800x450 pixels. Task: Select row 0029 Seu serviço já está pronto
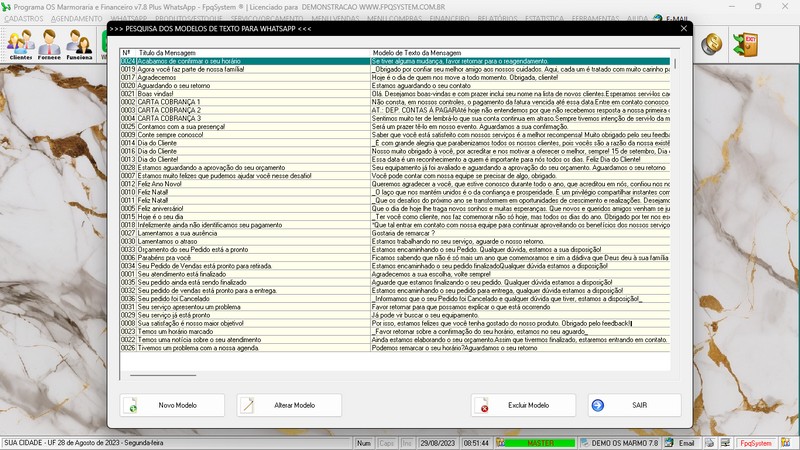[x=395, y=315]
